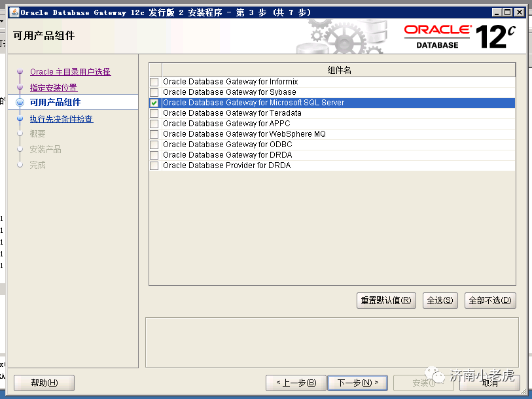Proceed with 下一步(N) button
Image resolution: width=532 pixels, height=399 pixels.
(x=357, y=383)
